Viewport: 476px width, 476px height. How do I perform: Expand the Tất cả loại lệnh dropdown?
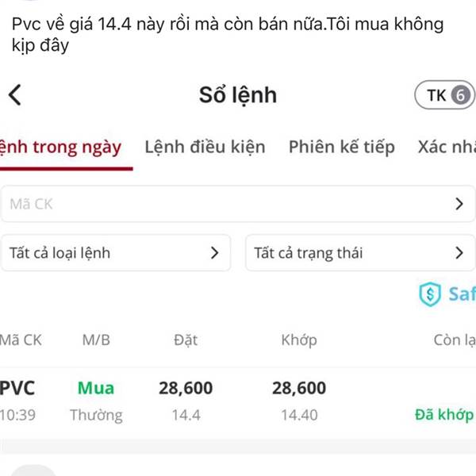tap(116, 253)
